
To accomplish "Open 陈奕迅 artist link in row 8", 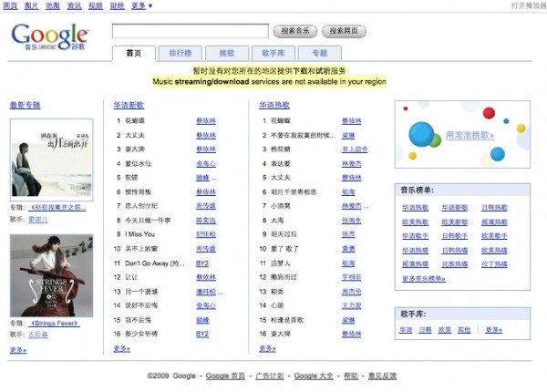I will 206,221.
